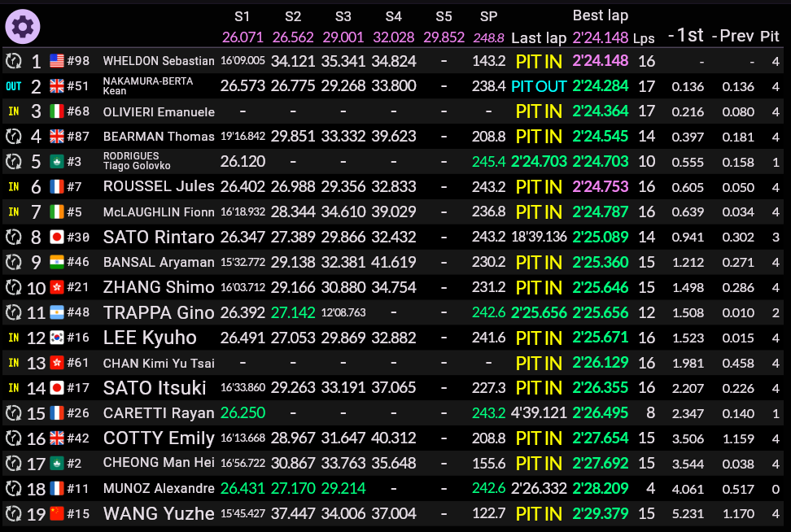Click the SP speed column header

(x=488, y=16)
